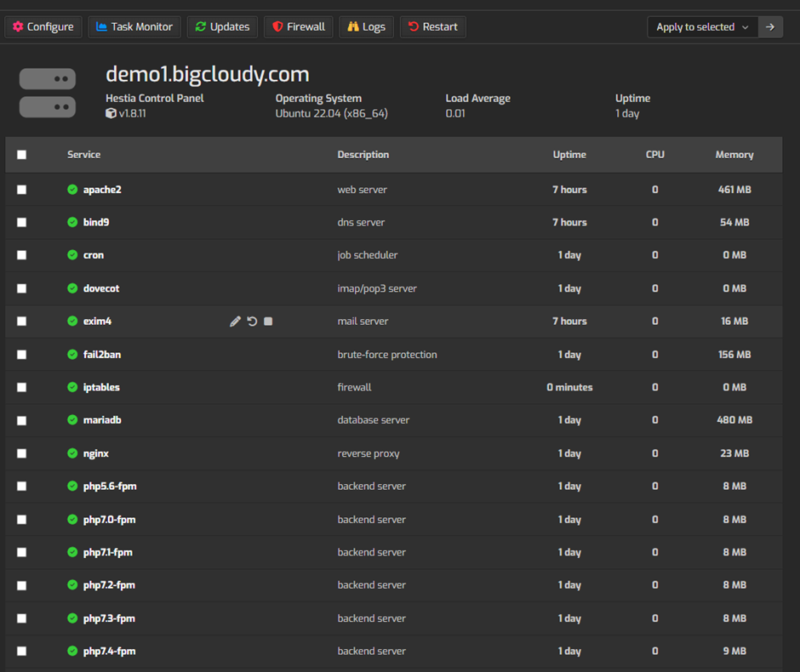
Task: Stop exim4 with the square stop icon
Action: click(267, 322)
